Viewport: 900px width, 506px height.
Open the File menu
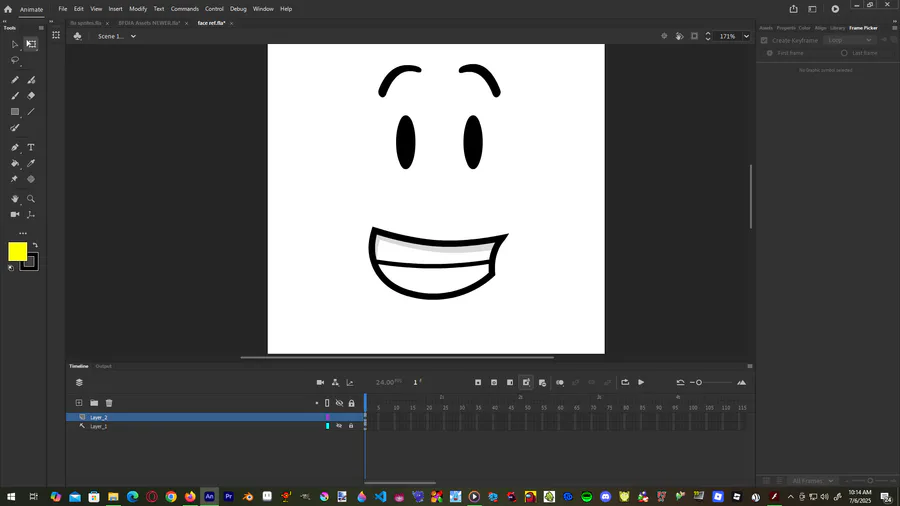[x=63, y=9]
